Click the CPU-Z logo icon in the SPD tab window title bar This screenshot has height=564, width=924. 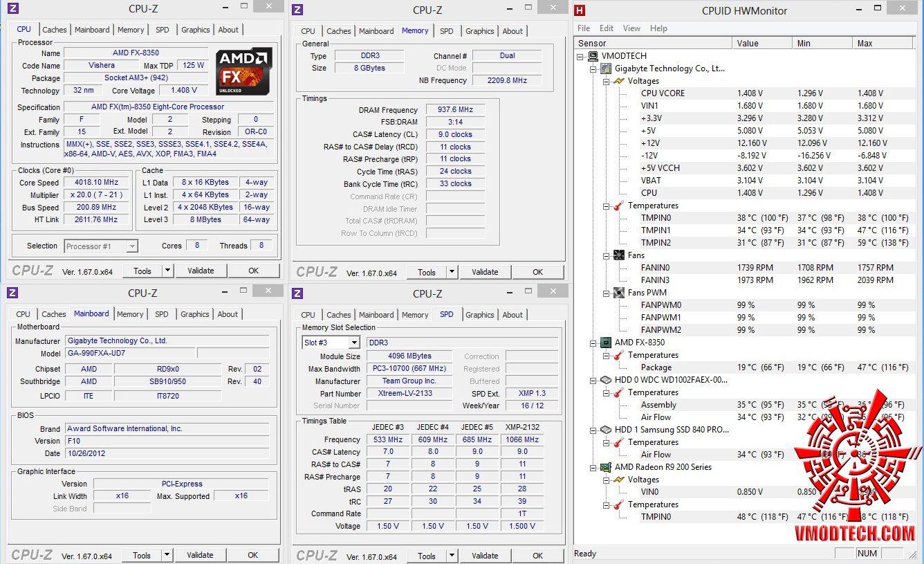tap(297, 293)
